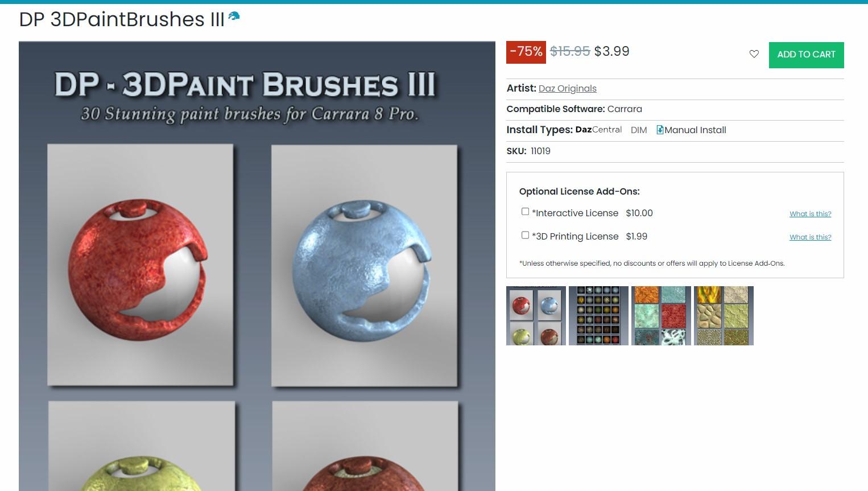Tick the 3D Printing License checkbox
The height and width of the screenshot is (491, 868).
525,235
